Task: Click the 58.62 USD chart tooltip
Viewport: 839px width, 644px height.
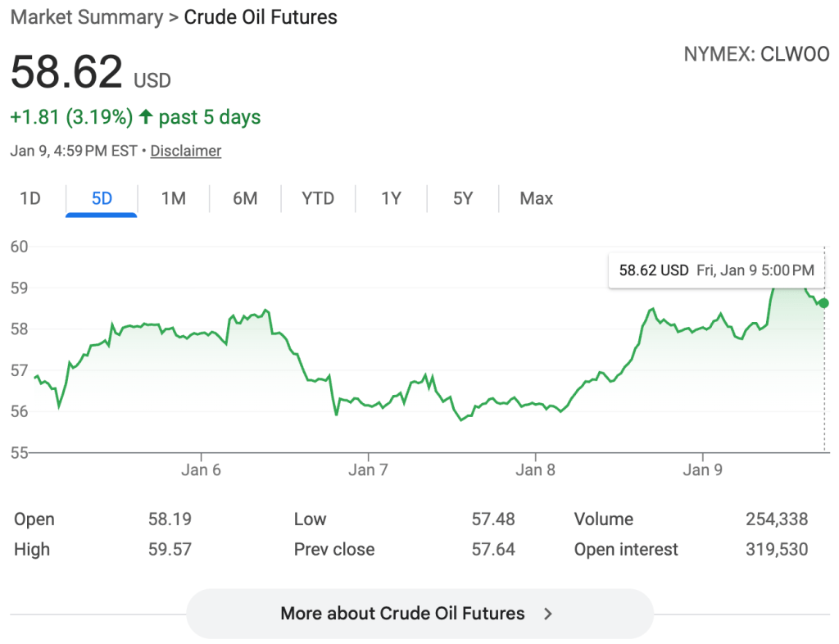Action: (716, 270)
